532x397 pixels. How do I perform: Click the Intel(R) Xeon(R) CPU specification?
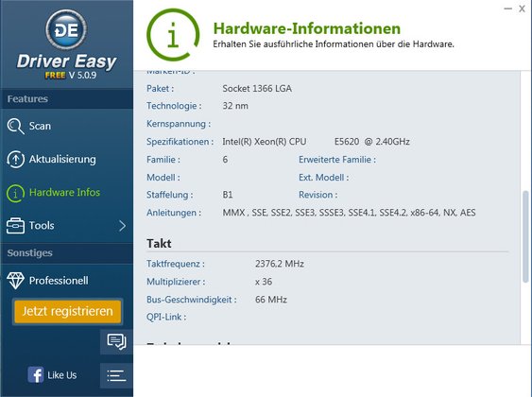click(x=316, y=142)
